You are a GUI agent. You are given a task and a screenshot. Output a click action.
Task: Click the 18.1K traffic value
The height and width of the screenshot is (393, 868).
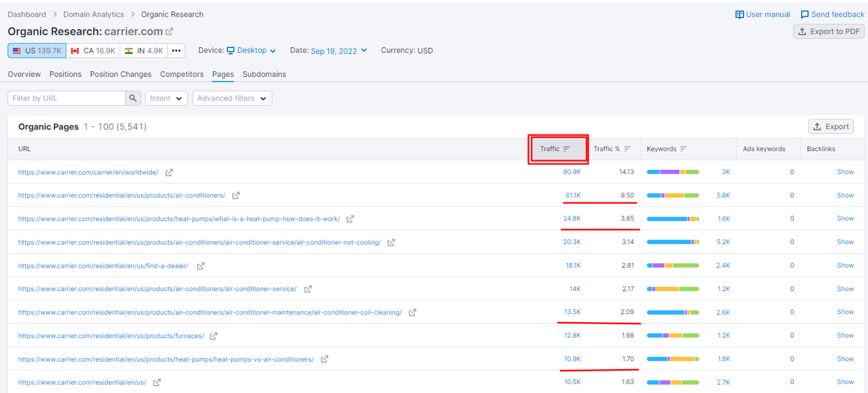(x=573, y=266)
